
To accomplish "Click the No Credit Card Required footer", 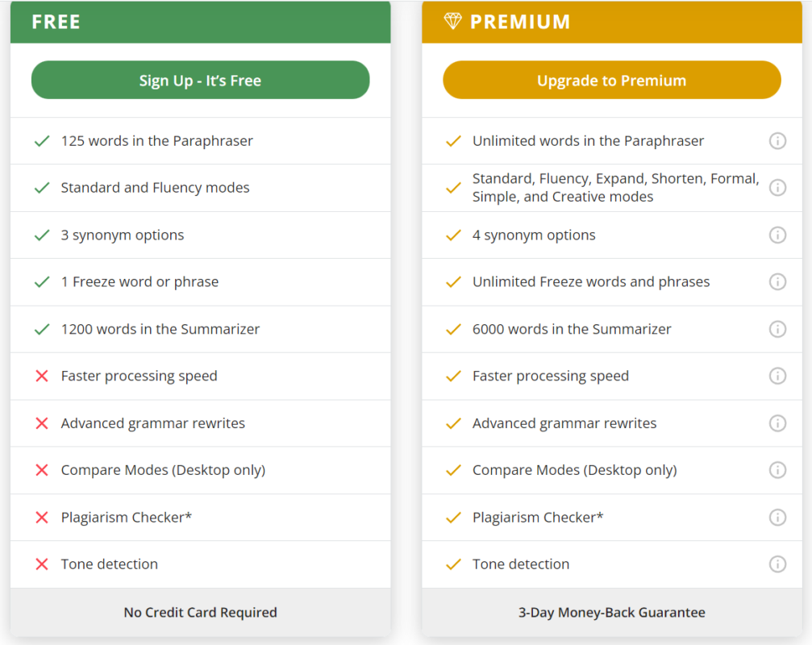I will click(x=200, y=613).
